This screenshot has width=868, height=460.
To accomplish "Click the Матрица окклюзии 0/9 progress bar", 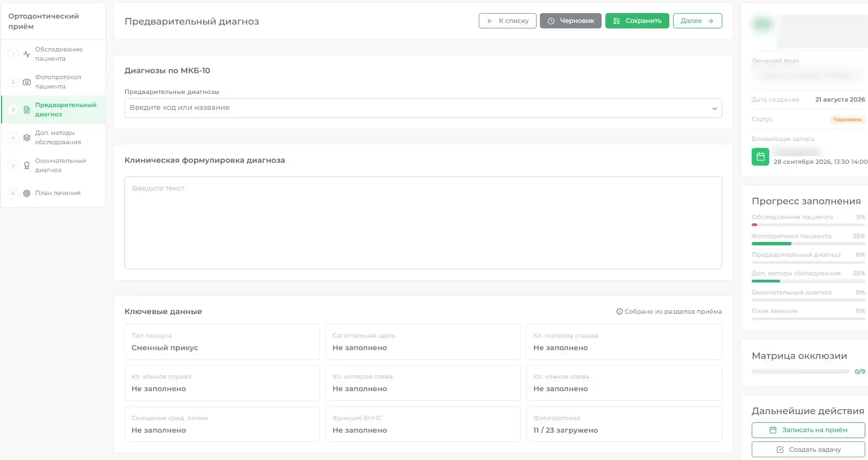I will tap(800, 371).
